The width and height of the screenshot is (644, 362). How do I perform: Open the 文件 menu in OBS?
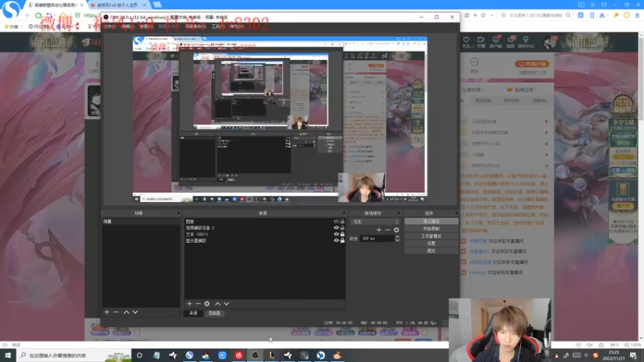point(109,27)
